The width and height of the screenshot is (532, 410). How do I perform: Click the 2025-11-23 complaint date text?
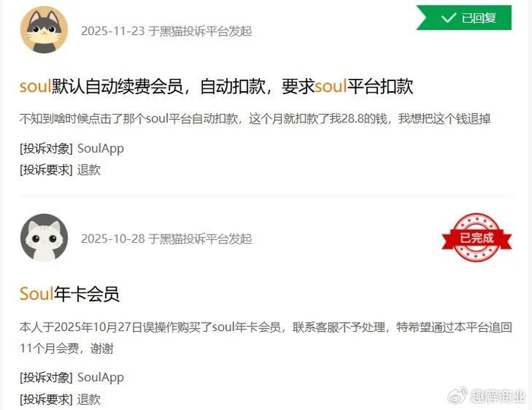[113, 31]
